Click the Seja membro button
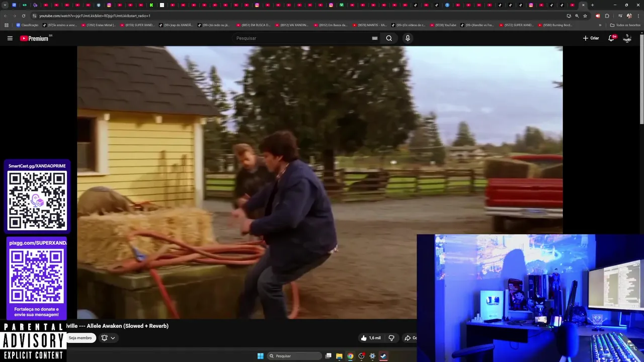644x362 pixels. pyautogui.click(x=80, y=338)
